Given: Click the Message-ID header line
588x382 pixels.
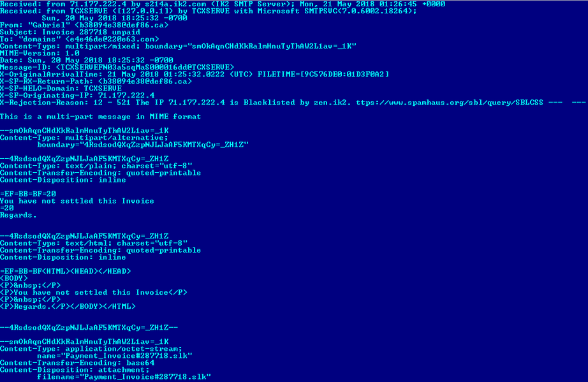Looking at the screenshot, I should (117, 67).
